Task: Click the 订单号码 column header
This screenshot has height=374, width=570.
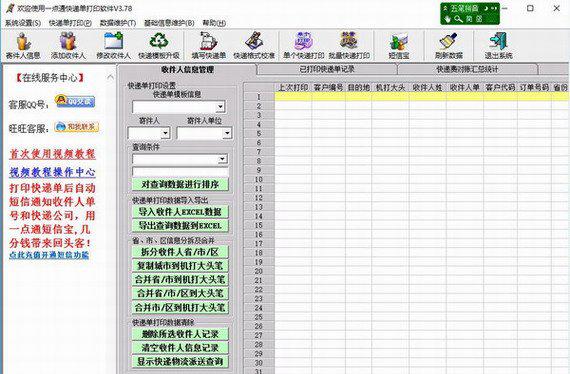Action: pyautogui.click(x=534, y=87)
